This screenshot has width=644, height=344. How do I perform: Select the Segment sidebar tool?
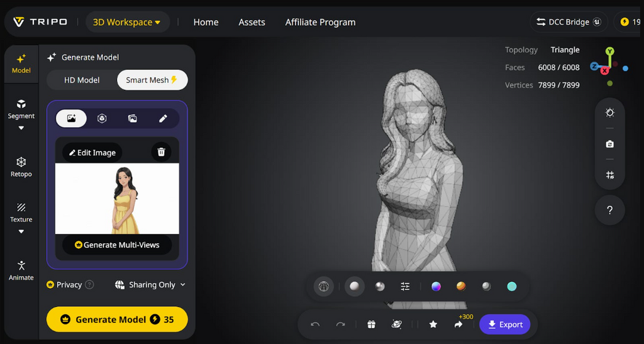click(x=21, y=109)
